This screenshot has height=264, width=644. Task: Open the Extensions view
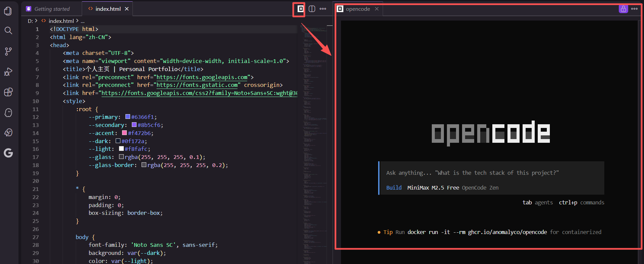point(8,92)
